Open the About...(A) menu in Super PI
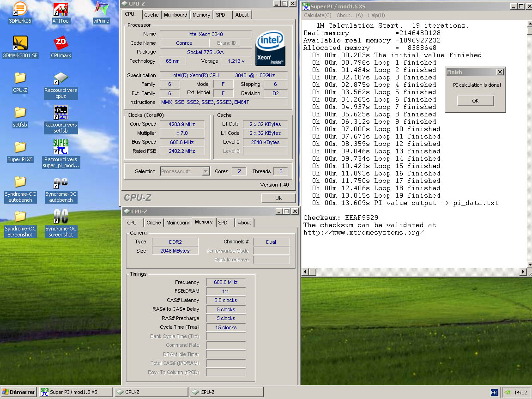 [x=350, y=15]
